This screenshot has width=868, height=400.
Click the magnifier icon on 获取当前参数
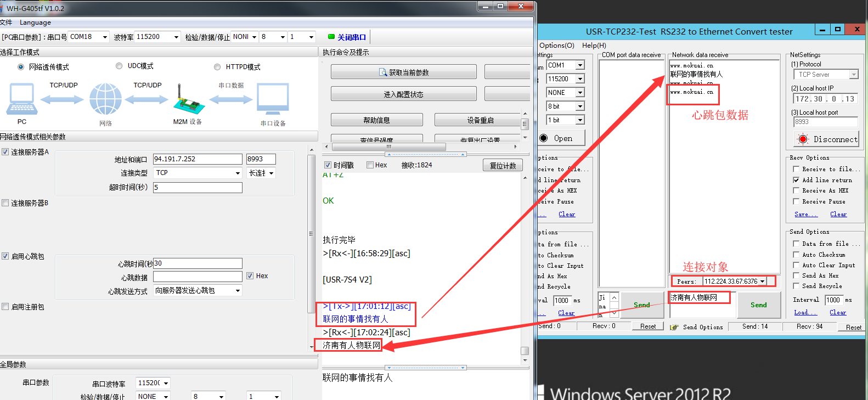click(384, 72)
